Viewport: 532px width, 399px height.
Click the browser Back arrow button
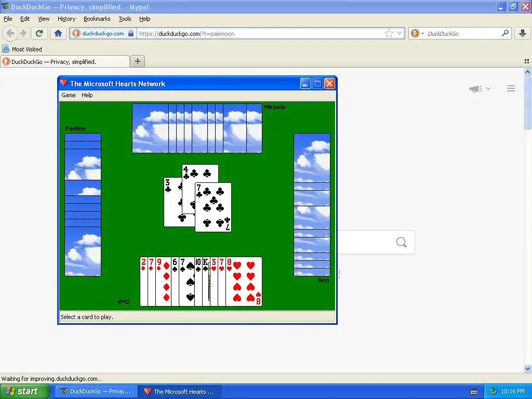(x=10, y=33)
